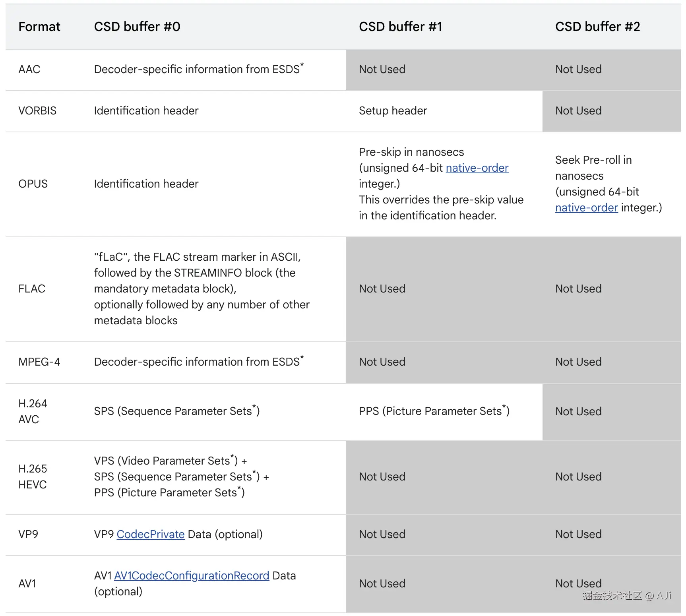Image resolution: width=686 pixels, height=616 pixels.
Task: Click the Format column header
Action: tap(39, 27)
